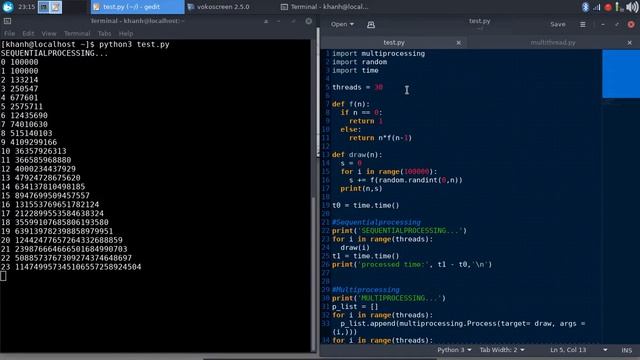The image size is (640, 360).
Task: Switch to the second workspace in the pager
Action: (x=56, y=7)
